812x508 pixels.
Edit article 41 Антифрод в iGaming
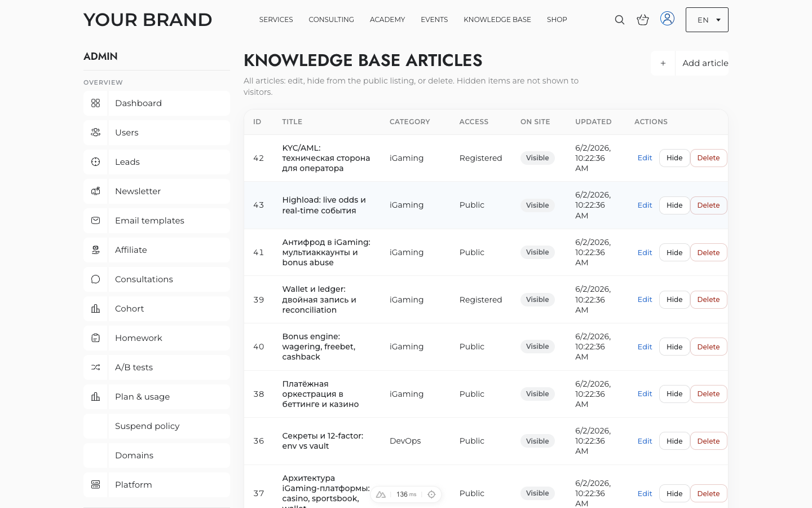645,253
